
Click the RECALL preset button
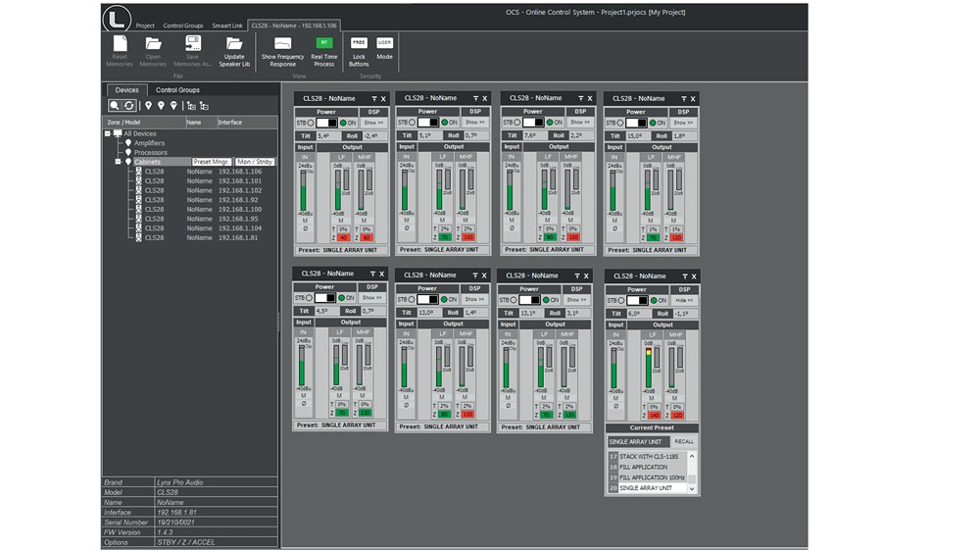pos(684,441)
